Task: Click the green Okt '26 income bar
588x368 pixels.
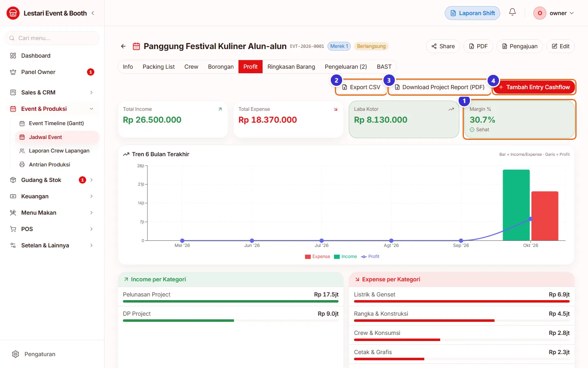Action: (x=516, y=205)
